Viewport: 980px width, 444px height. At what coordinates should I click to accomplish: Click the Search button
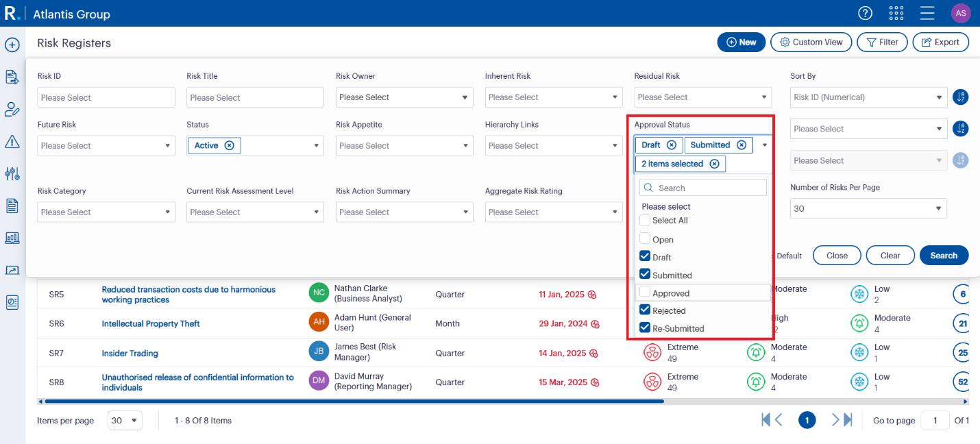pyautogui.click(x=944, y=256)
